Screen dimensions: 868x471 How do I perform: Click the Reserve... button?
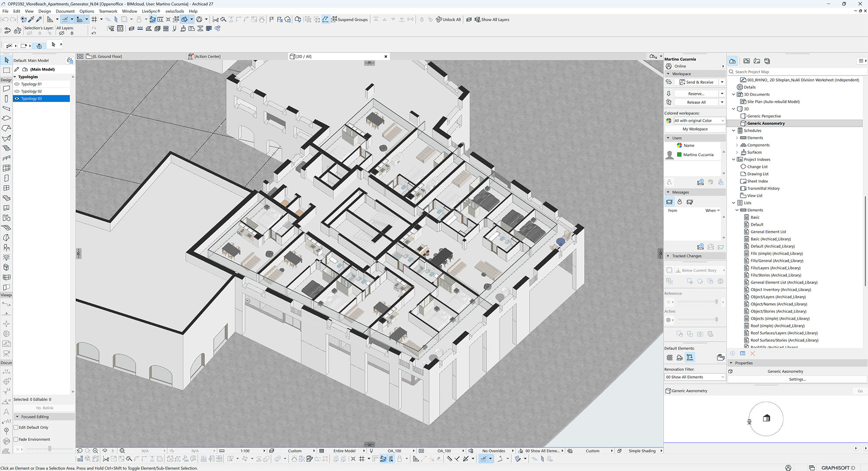(696, 94)
